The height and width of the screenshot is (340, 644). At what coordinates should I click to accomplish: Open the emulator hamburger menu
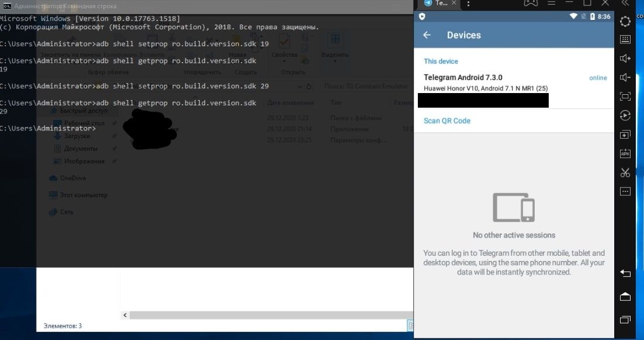click(x=552, y=4)
